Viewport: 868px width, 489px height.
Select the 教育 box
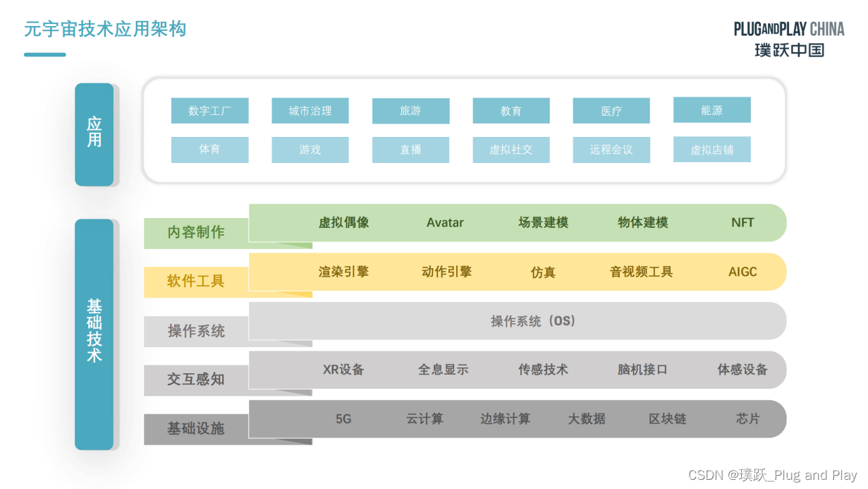(x=511, y=111)
